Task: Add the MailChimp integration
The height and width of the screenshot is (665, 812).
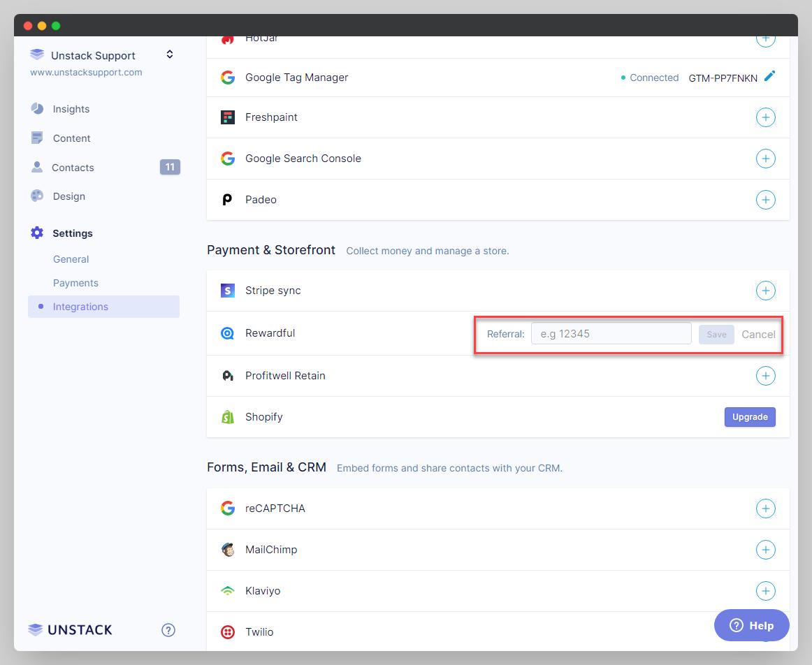Action: (x=766, y=550)
